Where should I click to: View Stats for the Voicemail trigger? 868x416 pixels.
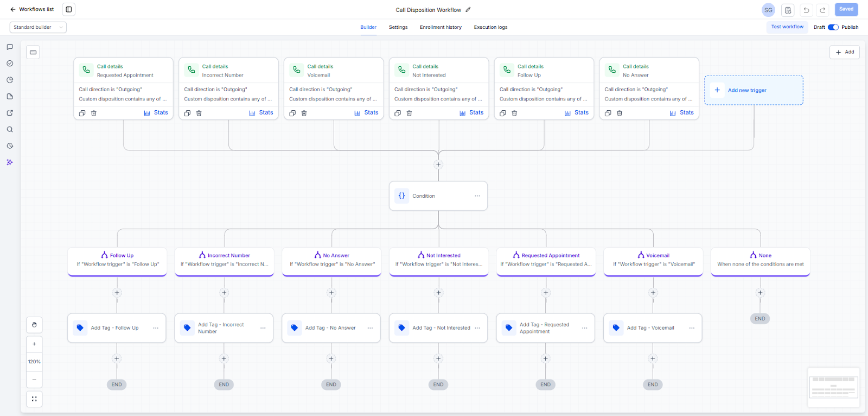tap(366, 113)
